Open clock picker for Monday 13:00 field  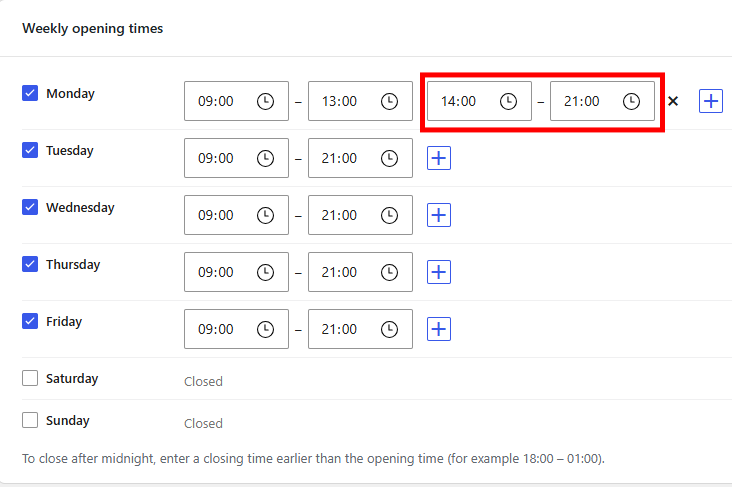click(389, 101)
